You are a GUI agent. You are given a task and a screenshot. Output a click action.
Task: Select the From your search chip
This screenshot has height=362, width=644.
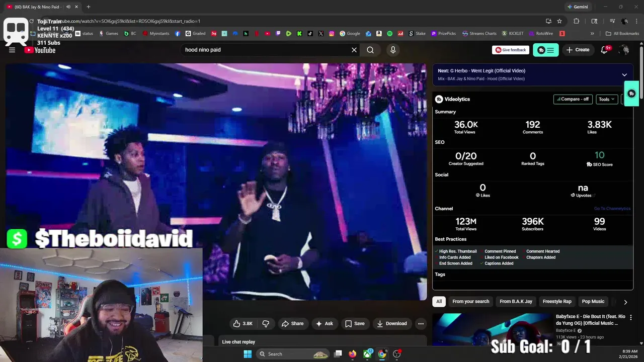470,301
